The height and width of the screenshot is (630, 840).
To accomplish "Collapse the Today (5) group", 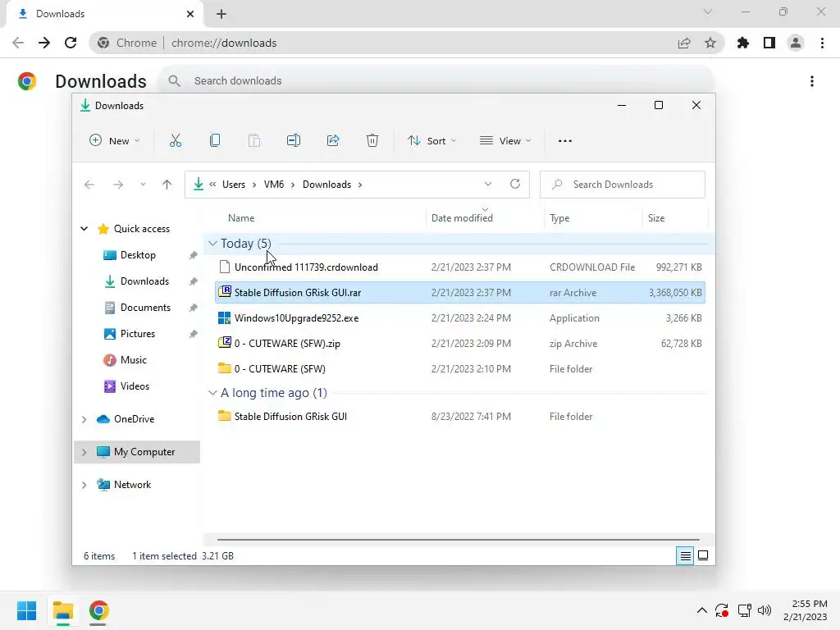I will click(212, 243).
